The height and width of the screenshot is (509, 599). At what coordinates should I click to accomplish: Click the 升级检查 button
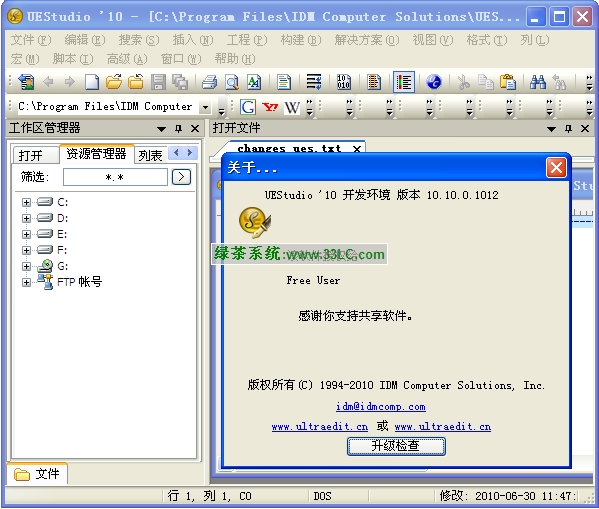(396, 446)
